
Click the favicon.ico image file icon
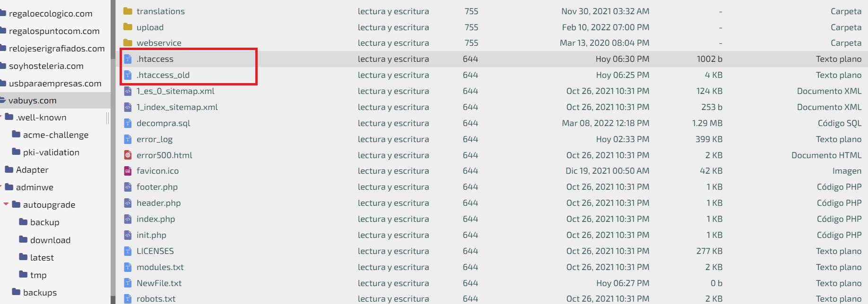(x=128, y=171)
